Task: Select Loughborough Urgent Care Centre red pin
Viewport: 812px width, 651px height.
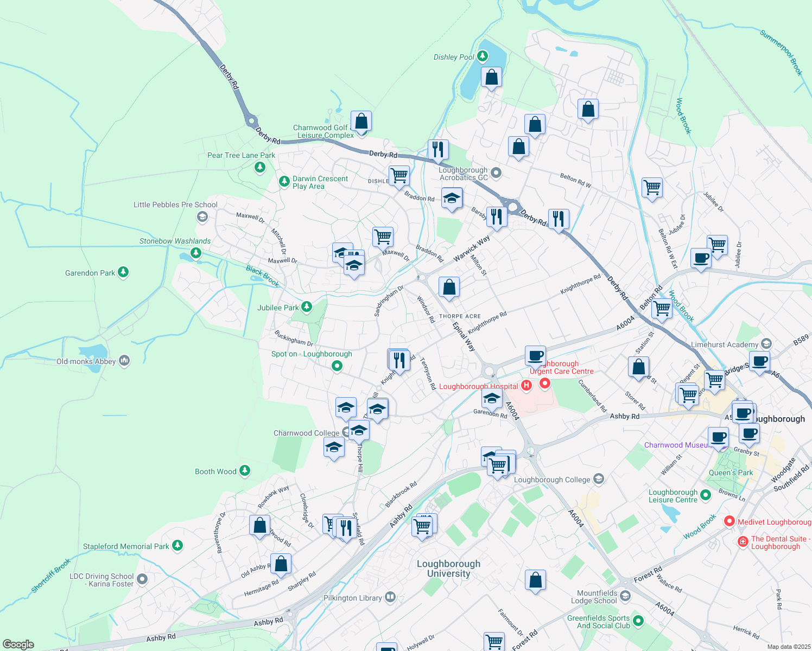Action: tap(545, 384)
